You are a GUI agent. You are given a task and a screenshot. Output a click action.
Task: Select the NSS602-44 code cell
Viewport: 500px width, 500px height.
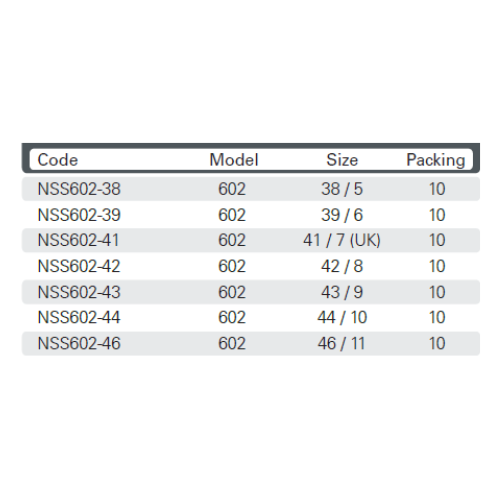pos(79,317)
